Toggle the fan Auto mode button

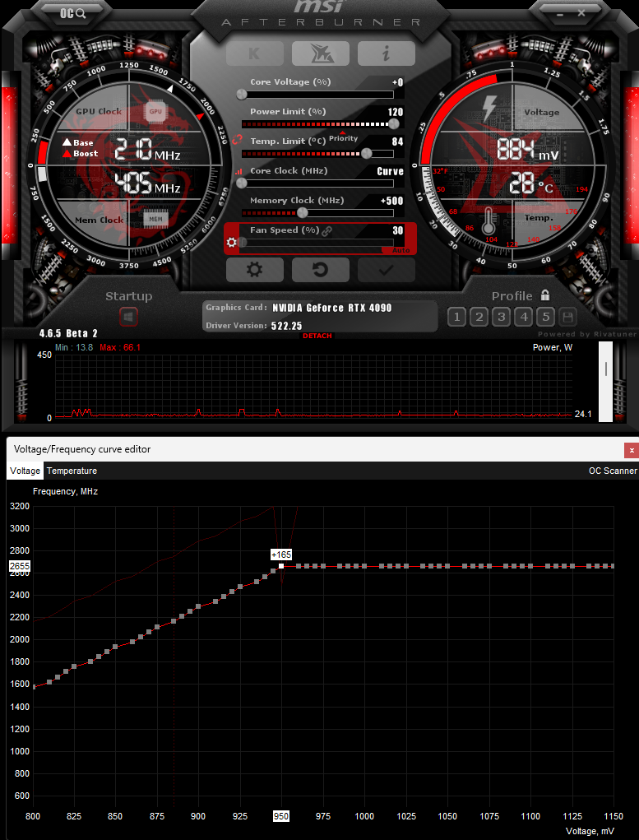tap(401, 250)
